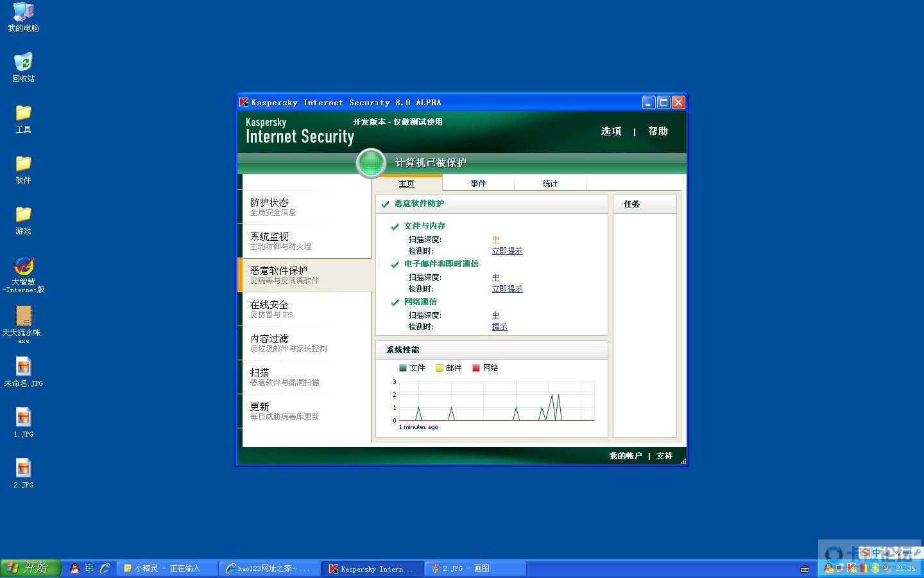Image resolution: width=924 pixels, height=578 pixels.
Task: Click 中 scan depth under 电子邮件和即时通信
Action: (495, 277)
